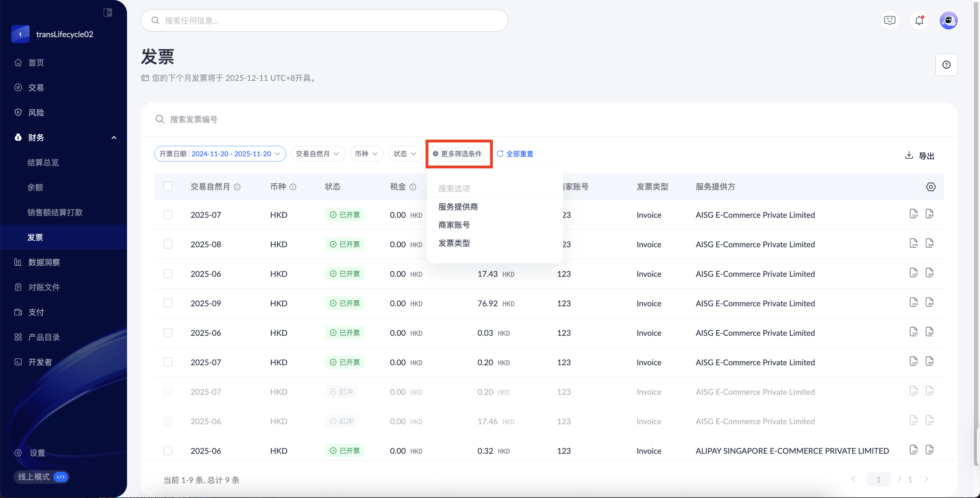This screenshot has height=498, width=980.
Task: Check the ALIPAY SINGAPORE invoice row checkbox
Action: (x=168, y=450)
